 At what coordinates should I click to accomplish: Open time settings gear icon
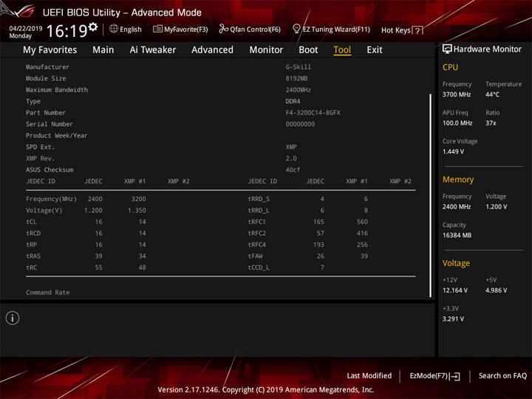[92, 27]
